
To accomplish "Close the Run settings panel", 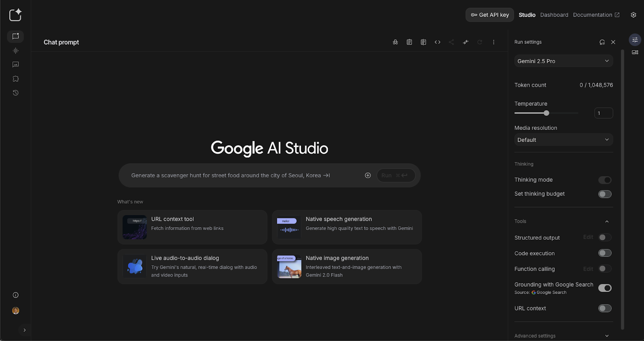I will pyautogui.click(x=613, y=42).
